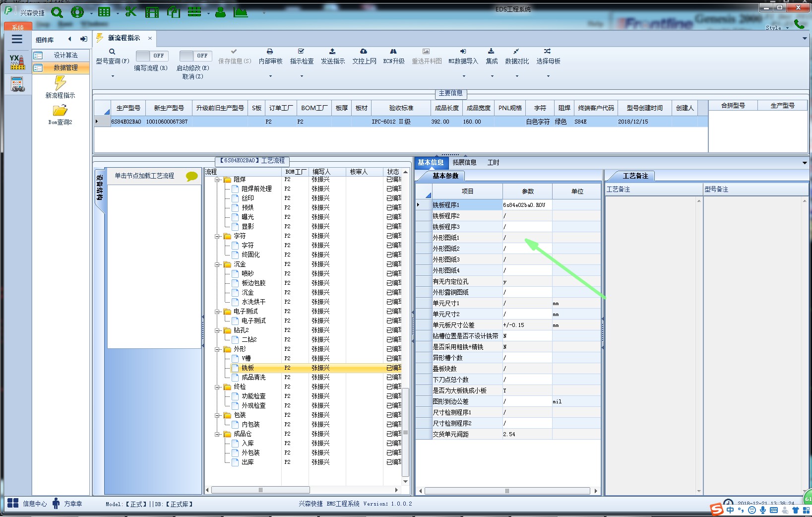The height and width of the screenshot is (517, 812).
Task: Open the green user person icon
Action: click(x=221, y=12)
